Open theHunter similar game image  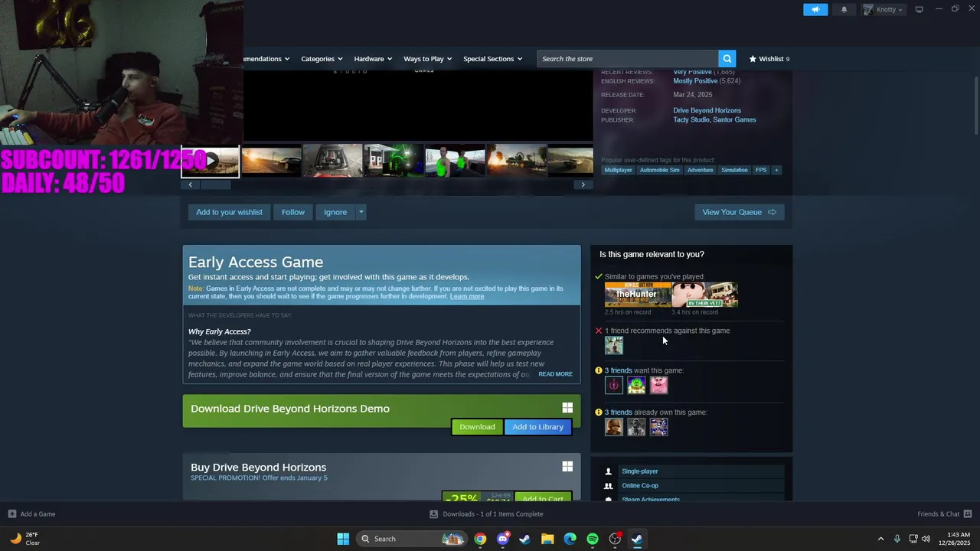click(638, 295)
